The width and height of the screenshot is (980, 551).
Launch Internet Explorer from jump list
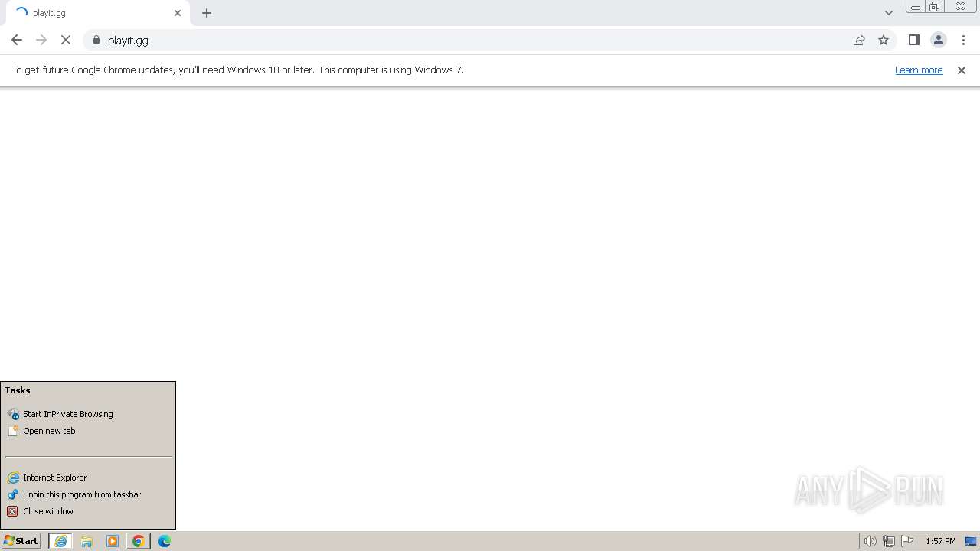pyautogui.click(x=88, y=478)
